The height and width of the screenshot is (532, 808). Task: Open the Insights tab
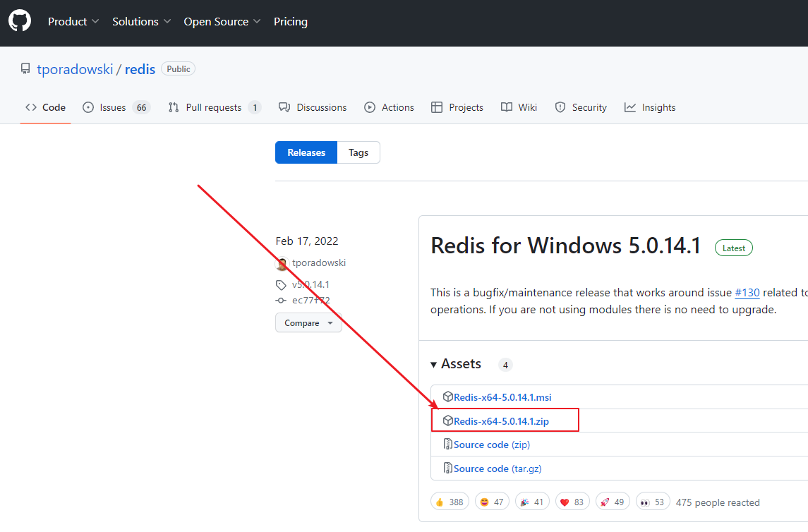tap(650, 107)
